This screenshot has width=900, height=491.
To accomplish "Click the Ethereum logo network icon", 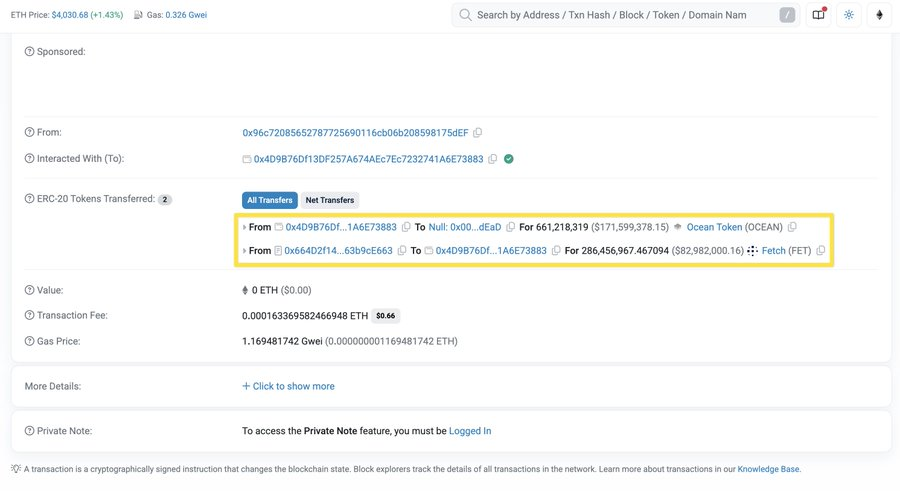I will click(x=880, y=15).
